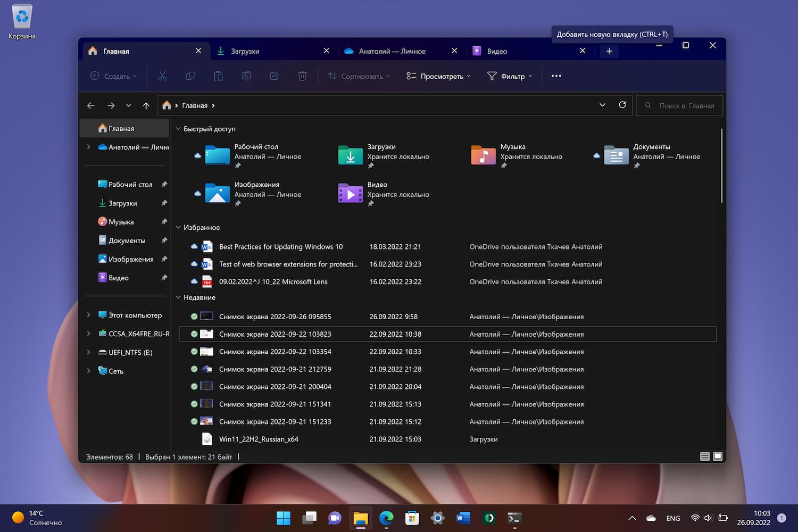The width and height of the screenshot is (798, 532).
Task: Cut the selected screenshot file
Action: [162, 76]
